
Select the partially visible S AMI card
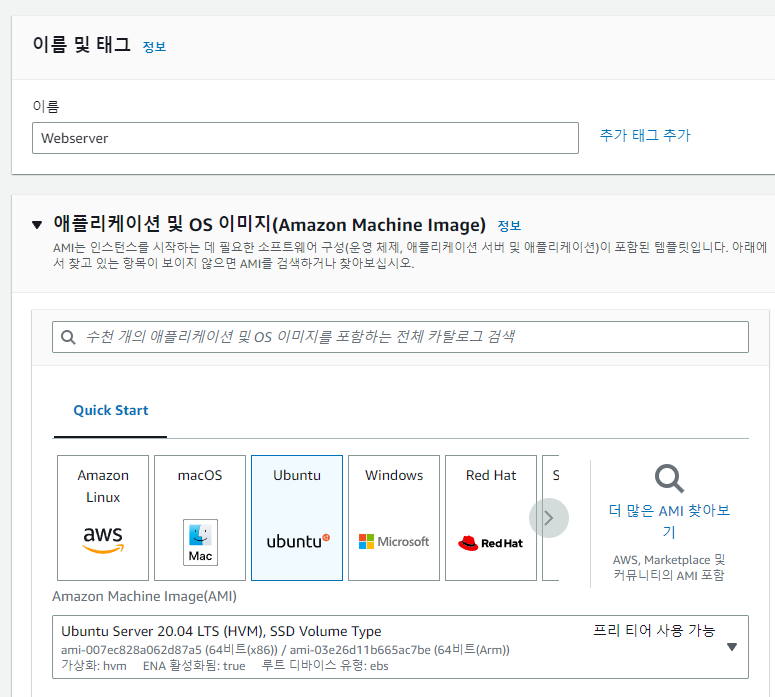[551, 518]
